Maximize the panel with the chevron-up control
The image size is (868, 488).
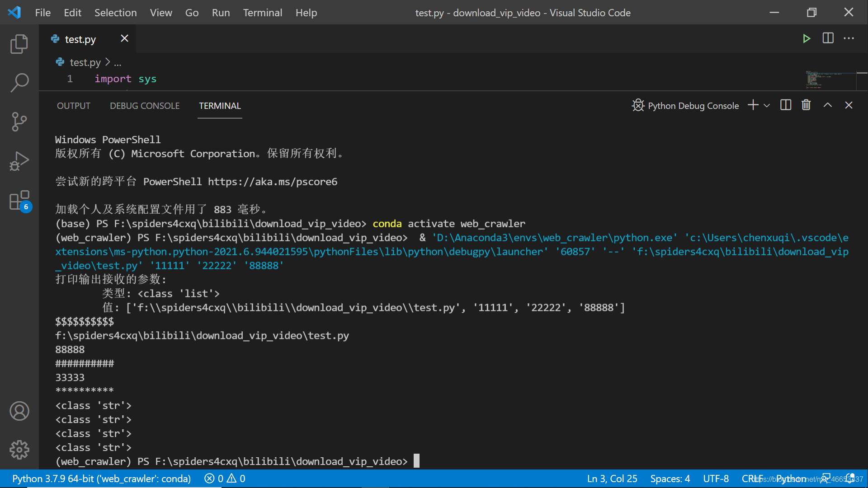pyautogui.click(x=828, y=105)
